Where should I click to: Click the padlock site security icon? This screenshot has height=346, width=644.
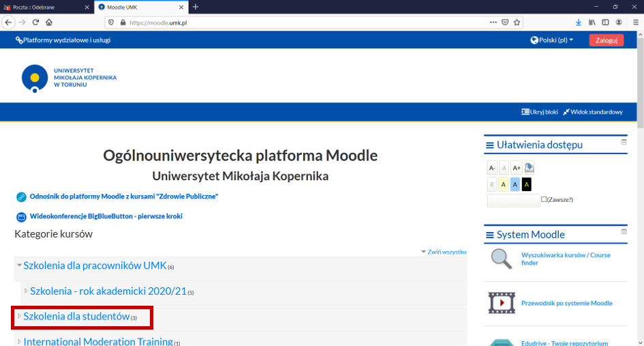tap(123, 23)
